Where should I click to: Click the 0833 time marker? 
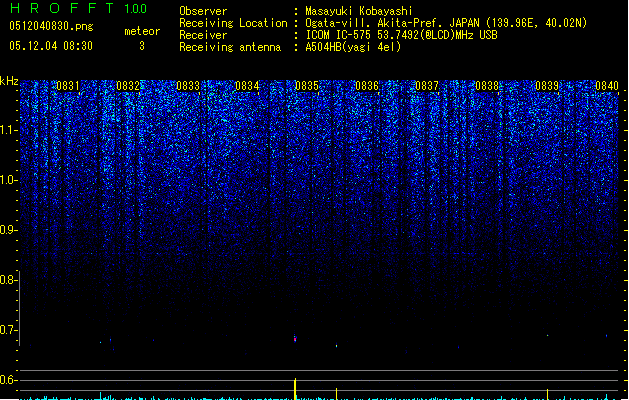(x=188, y=86)
